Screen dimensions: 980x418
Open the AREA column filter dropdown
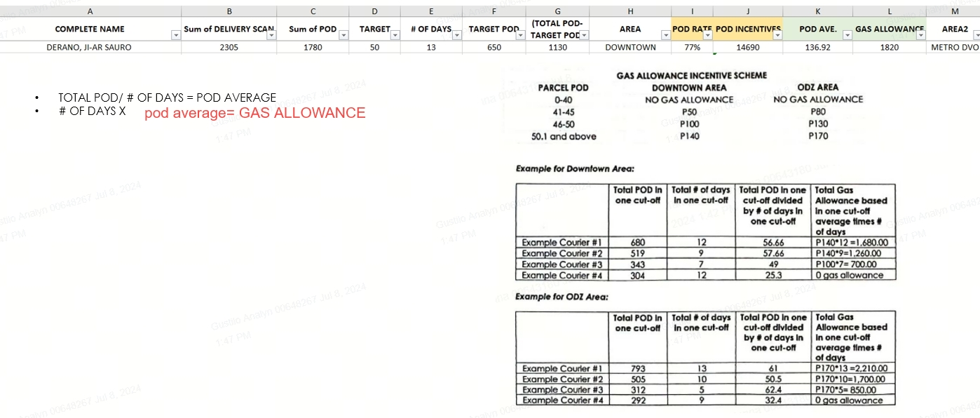click(665, 35)
